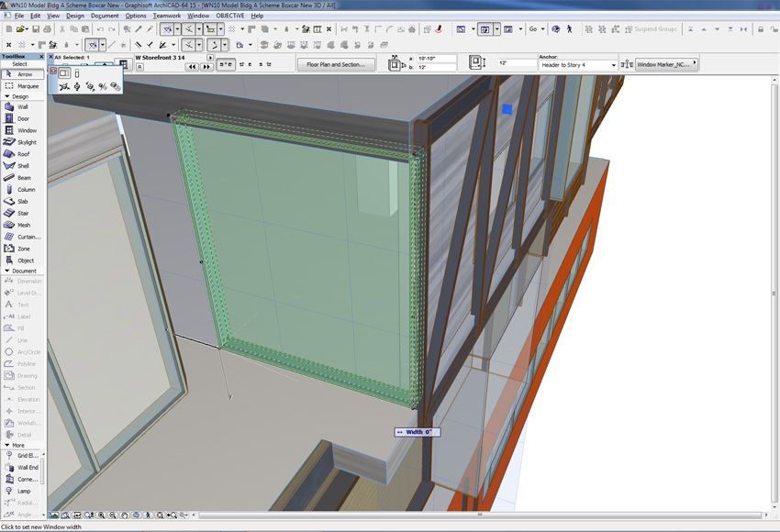
Task: Toggle the Arrow selection tool
Action: [24, 74]
